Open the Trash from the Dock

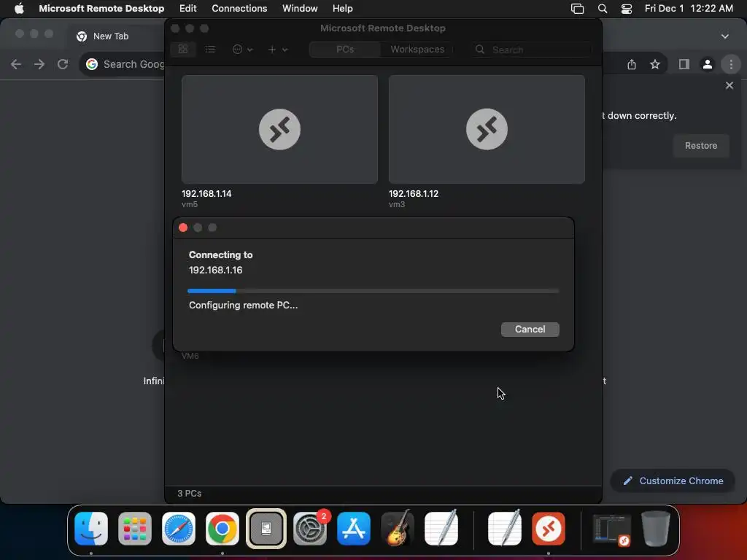656,529
